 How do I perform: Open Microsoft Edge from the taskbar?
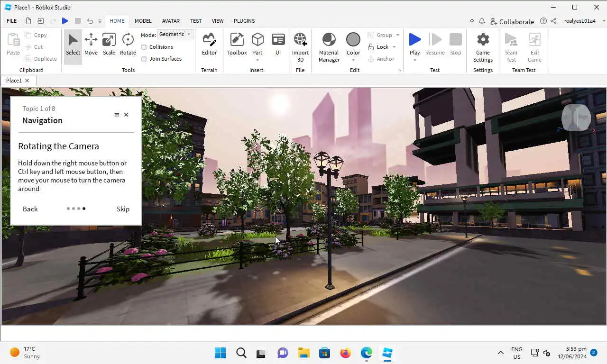coord(366,353)
